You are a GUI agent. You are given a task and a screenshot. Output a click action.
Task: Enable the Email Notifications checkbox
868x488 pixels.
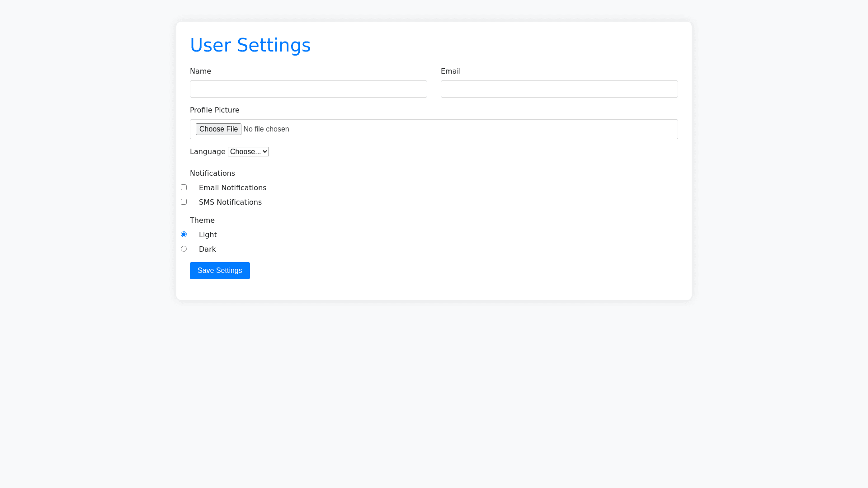(184, 188)
